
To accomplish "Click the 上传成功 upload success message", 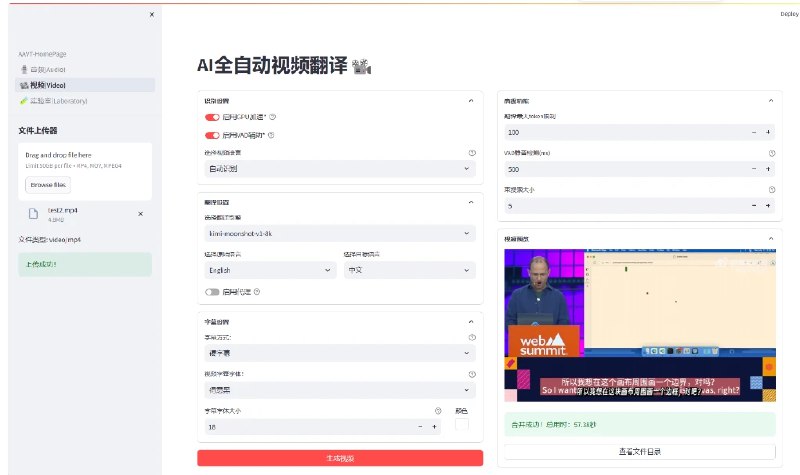I will click(x=85, y=264).
